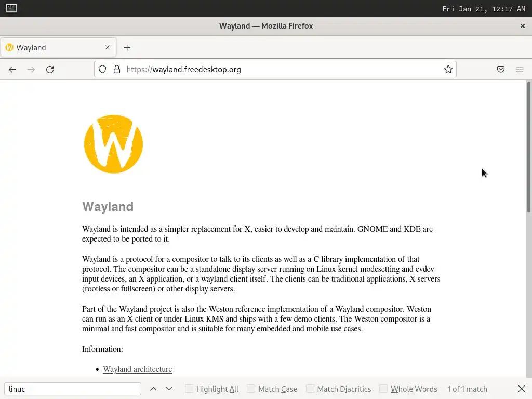Viewport: 532px width, 399px height.
Task: Save page to Pocket
Action: (x=501, y=69)
